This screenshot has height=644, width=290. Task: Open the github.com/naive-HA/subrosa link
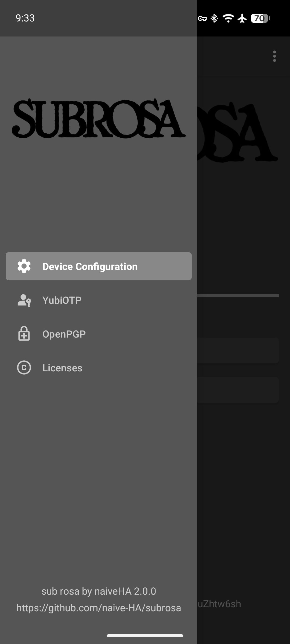tap(99, 608)
